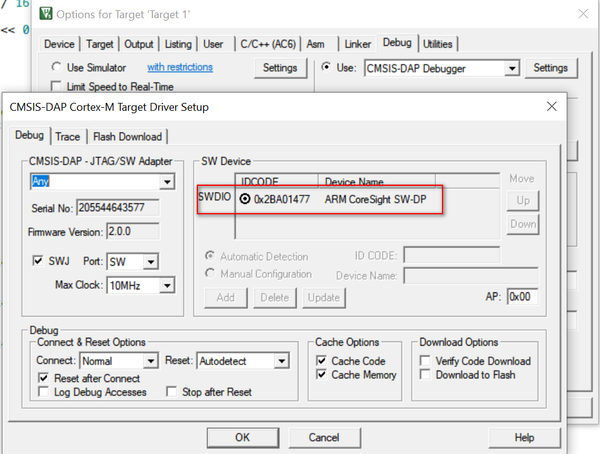Screen dimensions: 600x454
Task: Click the AP 0x00 input field
Action: click(x=522, y=297)
